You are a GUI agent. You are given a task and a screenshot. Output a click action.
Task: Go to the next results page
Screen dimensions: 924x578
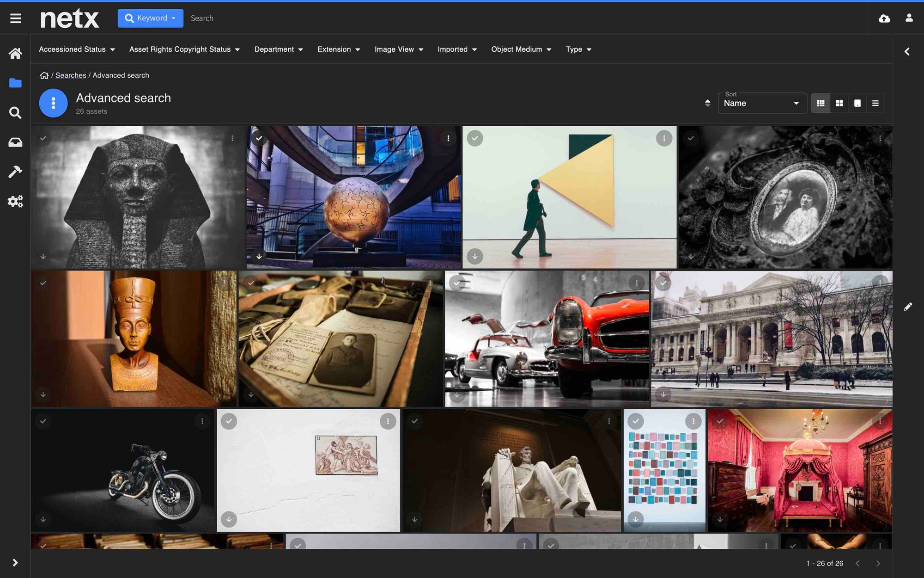point(878,563)
